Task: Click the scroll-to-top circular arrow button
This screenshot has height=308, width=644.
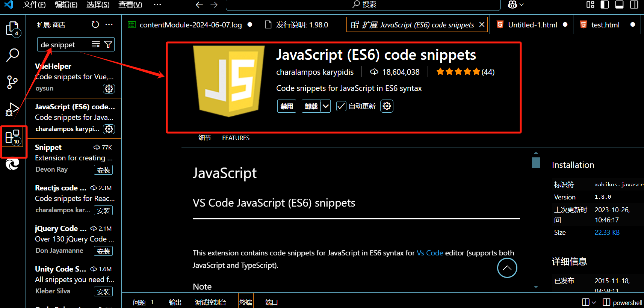Action: coord(507,268)
